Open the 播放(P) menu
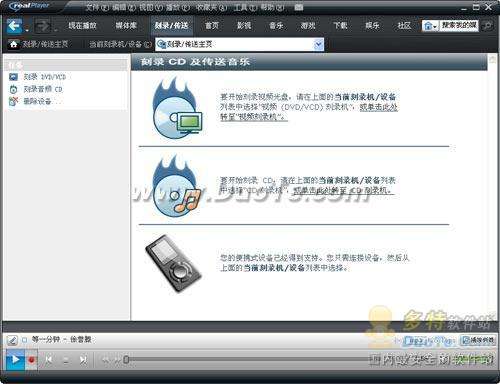Viewport: 500px width, 384px height. [178, 7]
